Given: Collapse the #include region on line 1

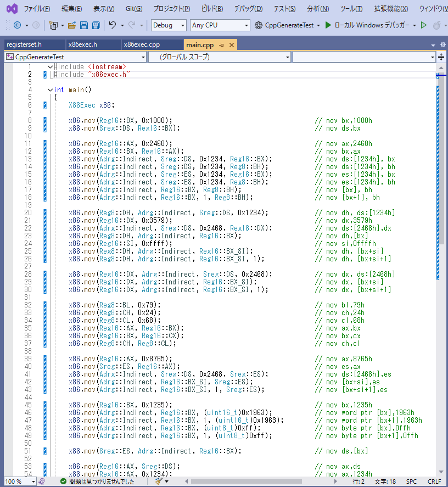Looking at the screenshot, I should tap(50, 67).
